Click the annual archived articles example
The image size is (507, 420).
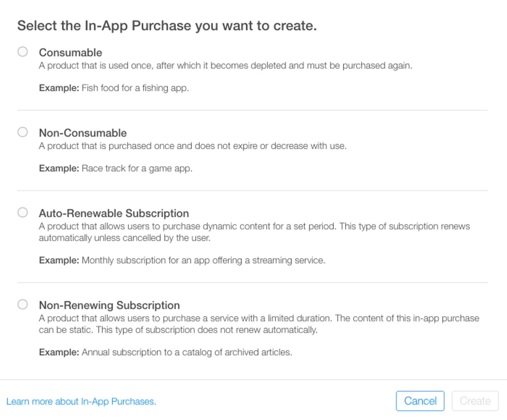(x=165, y=352)
